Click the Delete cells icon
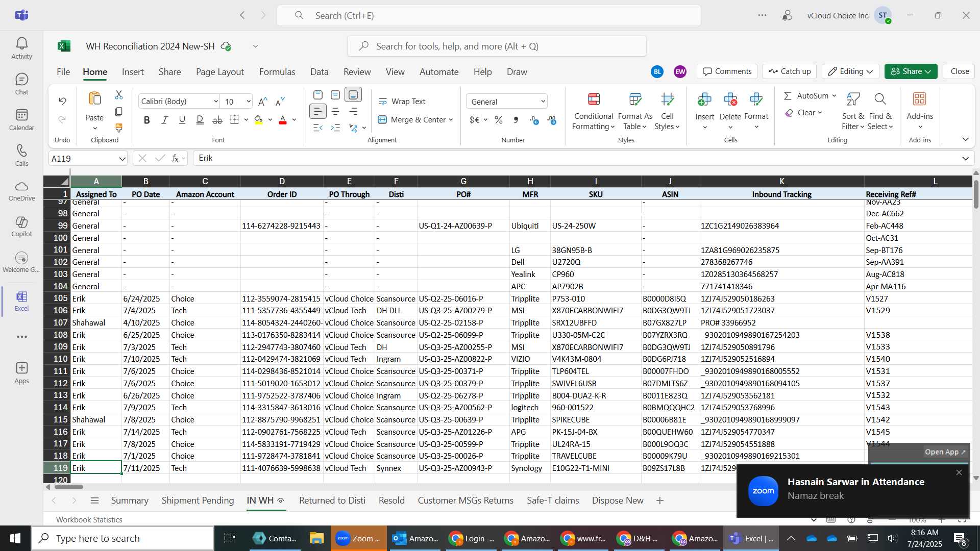 pos(730,99)
